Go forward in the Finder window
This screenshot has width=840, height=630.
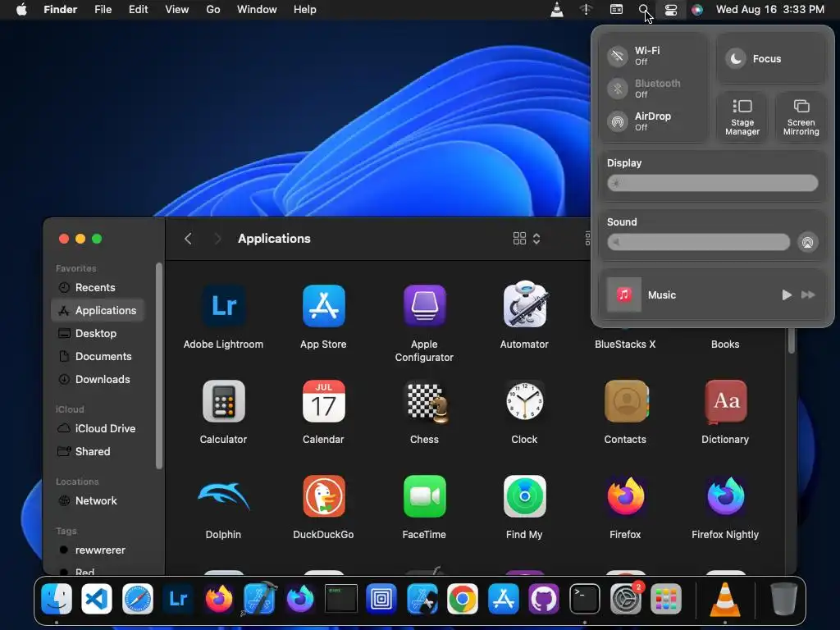[x=217, y=239]
